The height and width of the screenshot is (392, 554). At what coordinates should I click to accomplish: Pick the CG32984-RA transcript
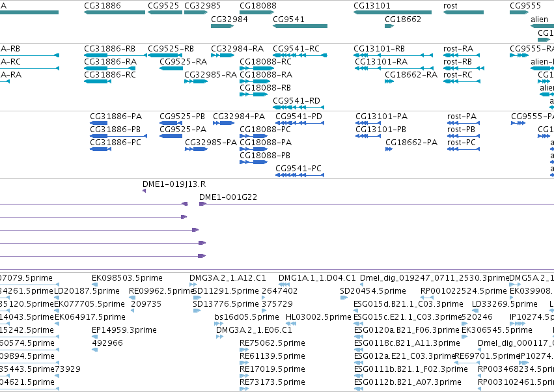coord(238,48)
